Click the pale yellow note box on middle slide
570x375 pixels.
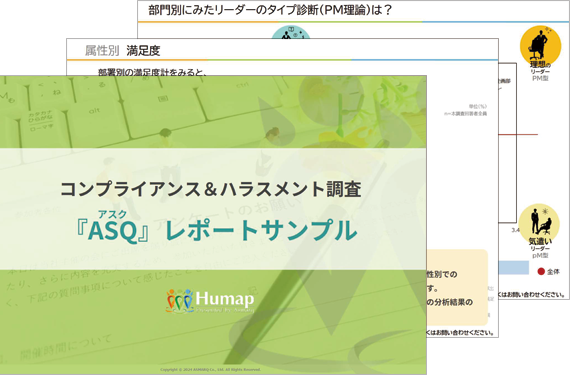[457, 287]
